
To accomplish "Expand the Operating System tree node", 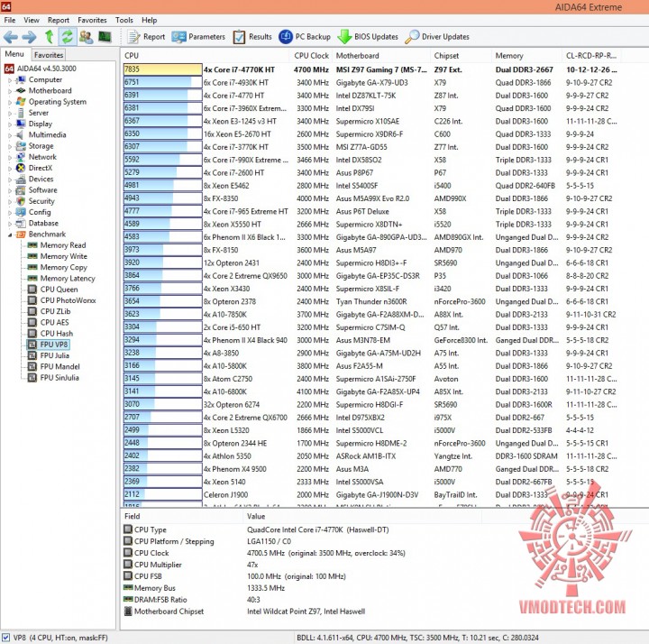I will click(x=10, y=102).
